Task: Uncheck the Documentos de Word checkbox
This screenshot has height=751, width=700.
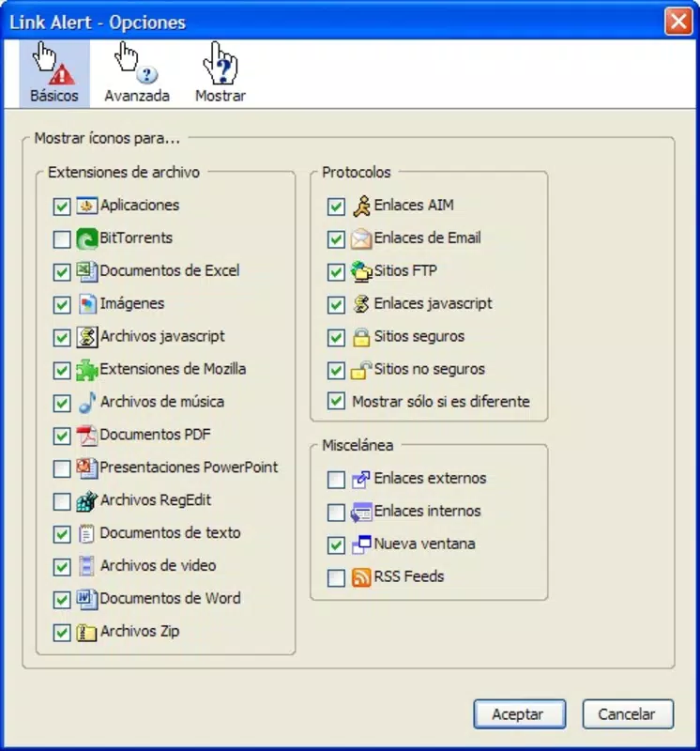Action: [62, 600]
